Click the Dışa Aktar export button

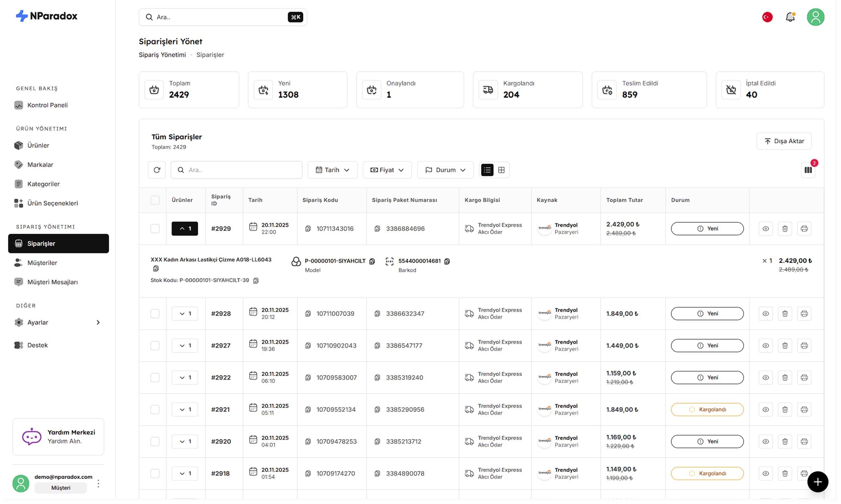784,141
